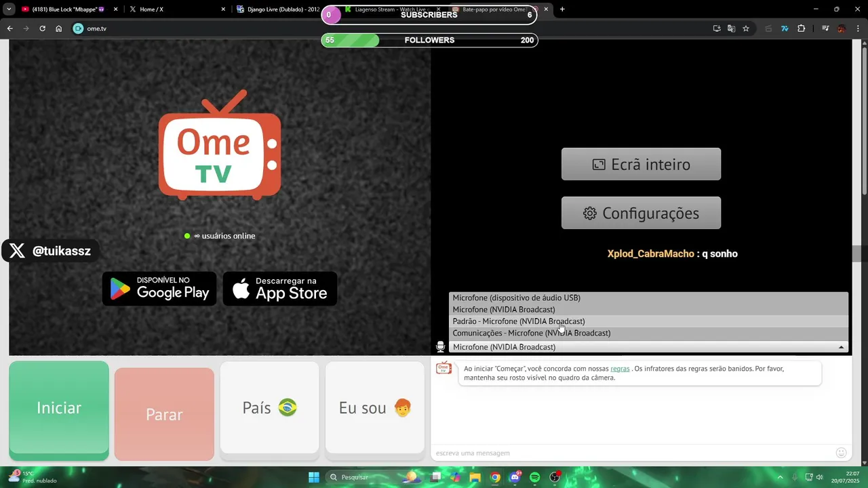The width and height of the screenshot is (868, 488).
Task: Click the Parar button
Action: pyautogui.click(x=164, y=414)
